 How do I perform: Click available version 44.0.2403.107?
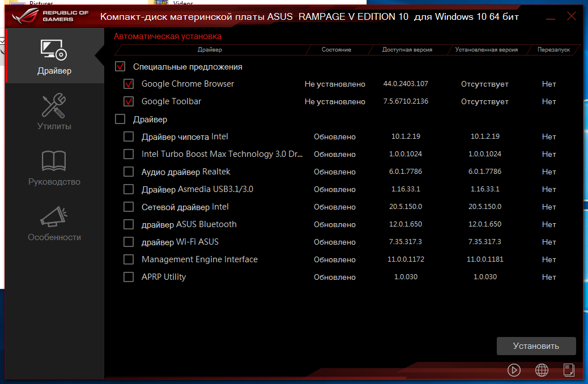tap(406, 84)
